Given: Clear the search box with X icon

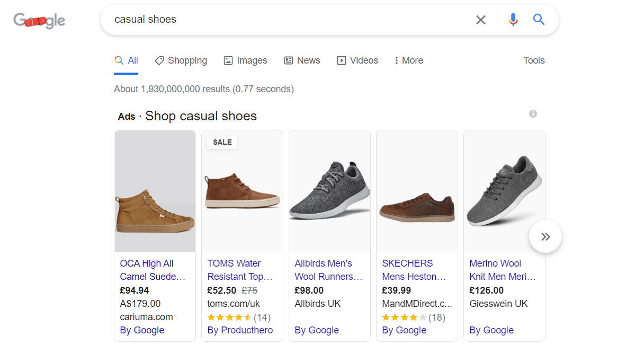Looking at the screenshot, I should [x=480, y=20].
